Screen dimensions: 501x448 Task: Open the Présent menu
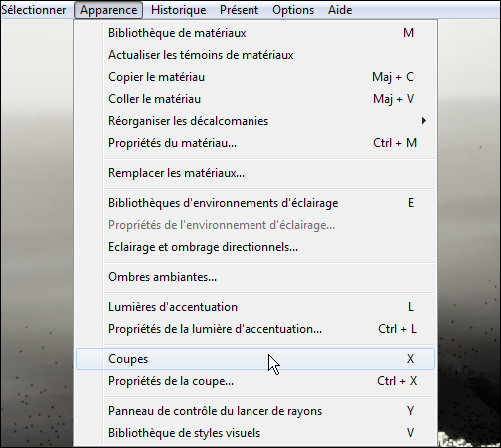(239, 10)
